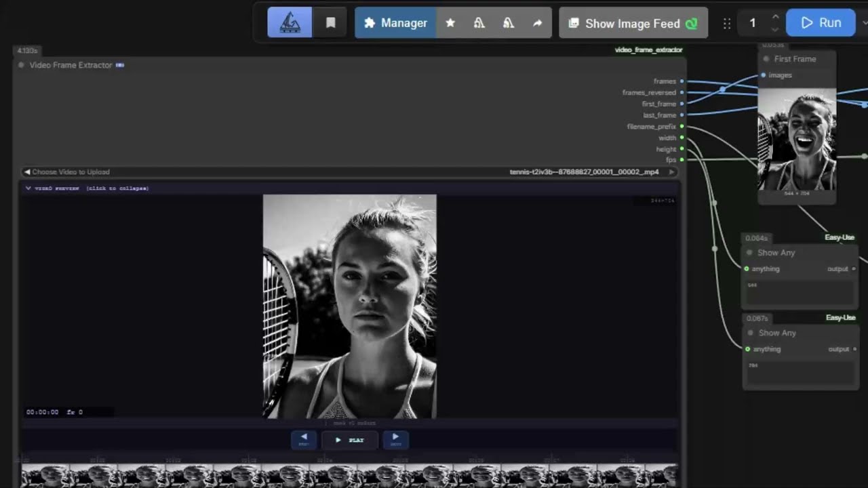Grab the dotted drag handle beside the batch count
This screenshot has width=868, height=488.
click(x=727, y=23)
